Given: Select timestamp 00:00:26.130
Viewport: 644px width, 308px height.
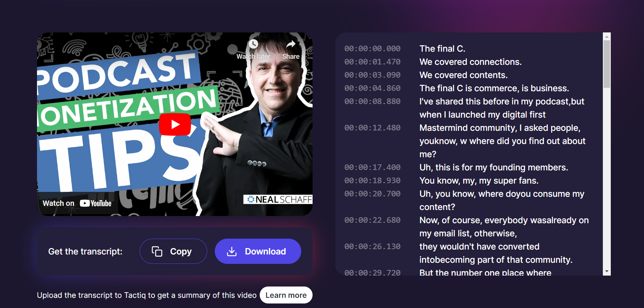Looking at the screenshot, I should tap(372, 247).
